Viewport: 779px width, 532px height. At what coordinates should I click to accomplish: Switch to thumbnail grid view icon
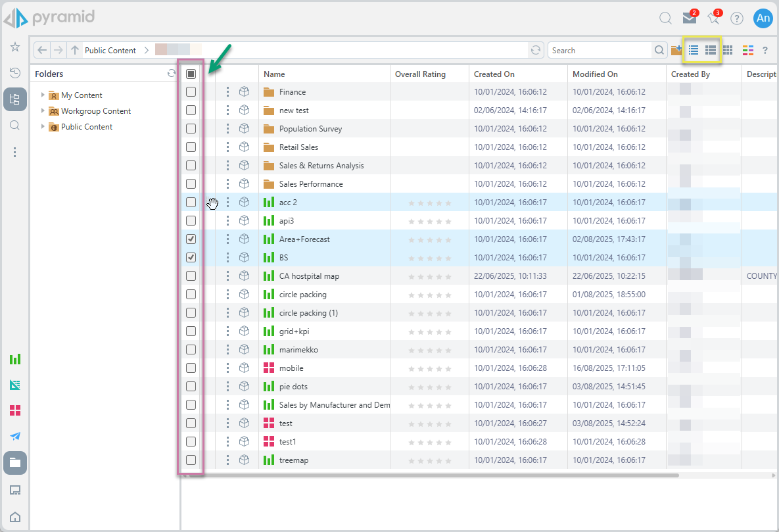coord(728,50)
